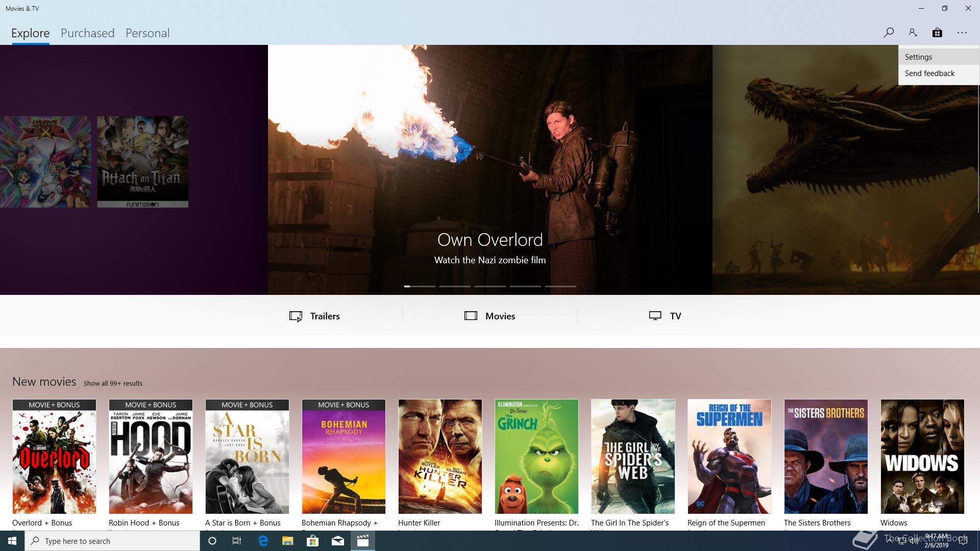The height and width of the screenshot is (551, 980).
Task: Click the 'Widows' title text
Action: 894,523
